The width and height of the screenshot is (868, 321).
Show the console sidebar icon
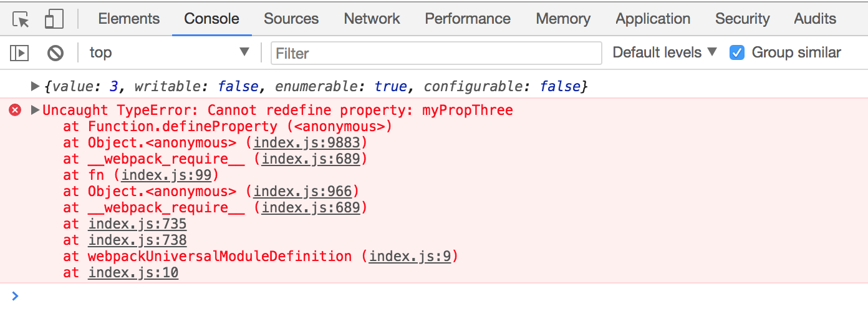(19, 53)
